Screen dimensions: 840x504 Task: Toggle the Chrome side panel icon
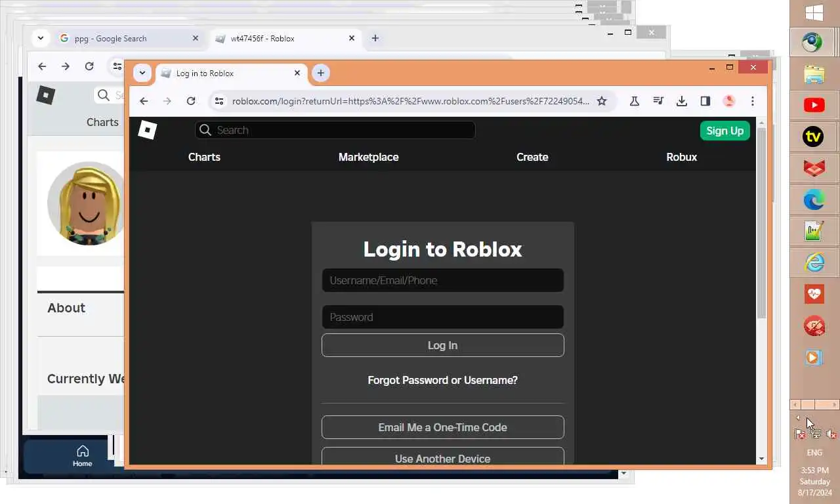pyautogui.click(x=705, y=101)
